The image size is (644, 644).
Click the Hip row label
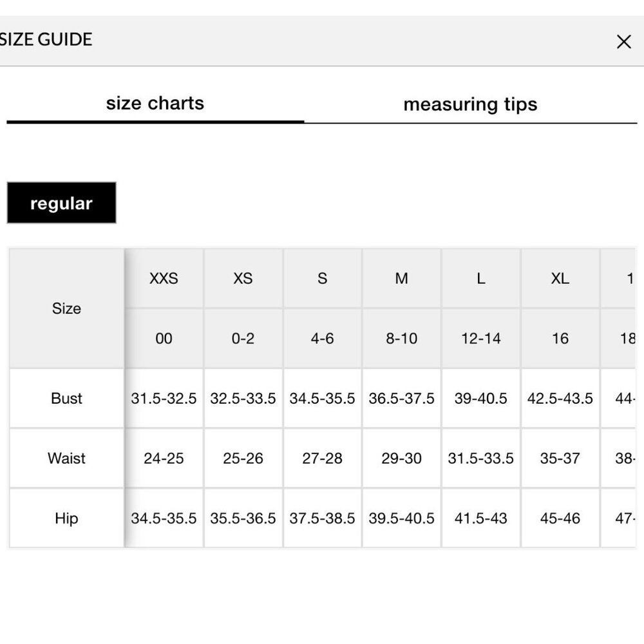click(x=66, y=518)
